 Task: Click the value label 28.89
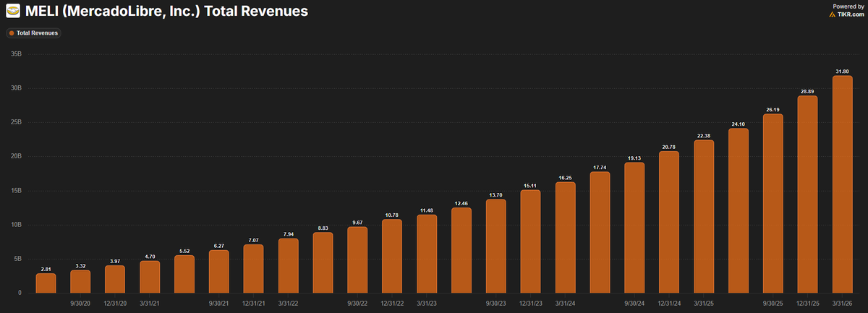point(808,92)
